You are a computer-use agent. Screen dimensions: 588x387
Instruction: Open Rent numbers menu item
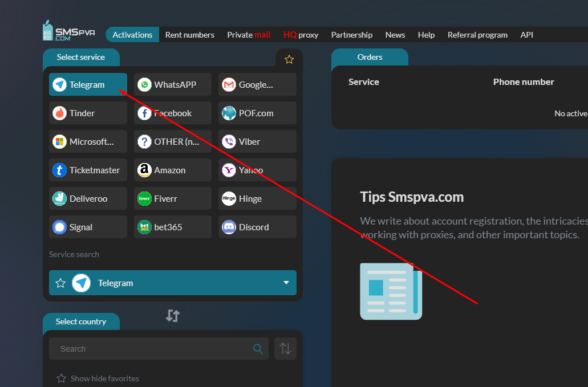tap(190, 35)
